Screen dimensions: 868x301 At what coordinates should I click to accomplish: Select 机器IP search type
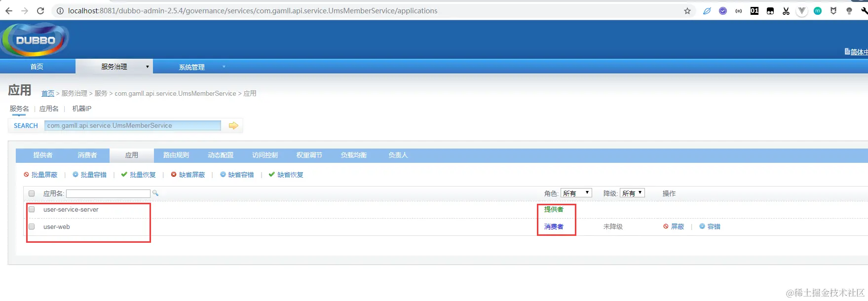[82, 109]
